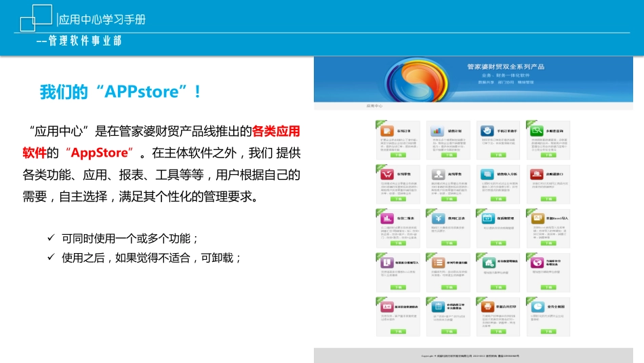Download the purple book template-import app
644x363 pixels.
pos(398,288)
